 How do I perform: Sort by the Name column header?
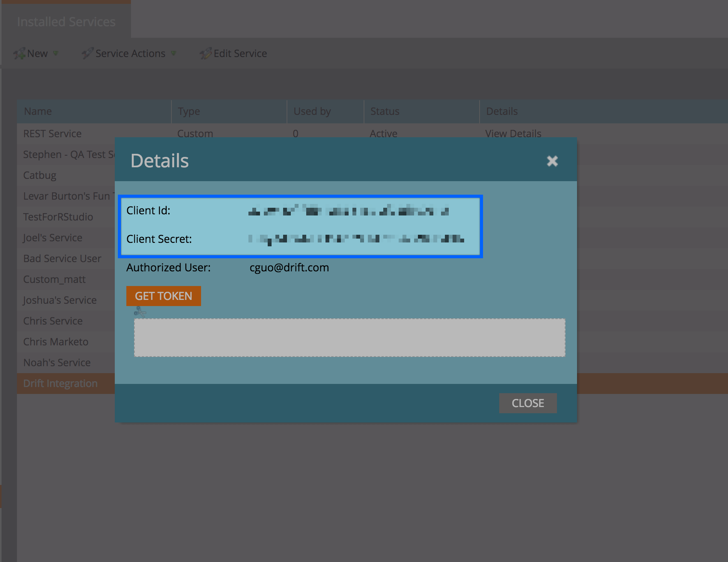tap(94, 111)
